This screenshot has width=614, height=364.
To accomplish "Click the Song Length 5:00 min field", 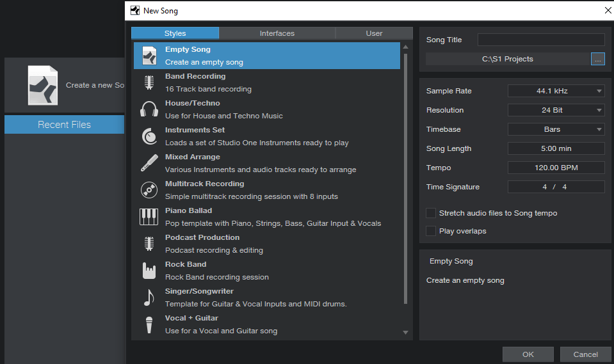I will pyautogui.click(x=556, y=148).
